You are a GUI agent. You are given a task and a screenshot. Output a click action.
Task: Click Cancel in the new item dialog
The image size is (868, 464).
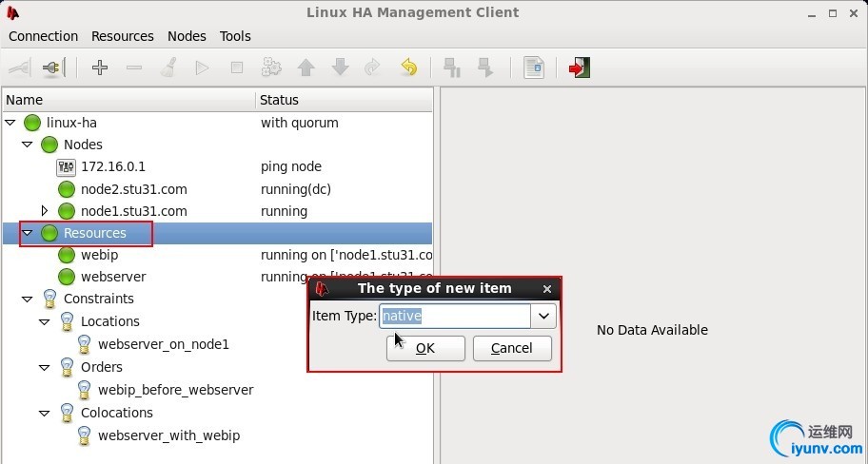coord(512,348)
